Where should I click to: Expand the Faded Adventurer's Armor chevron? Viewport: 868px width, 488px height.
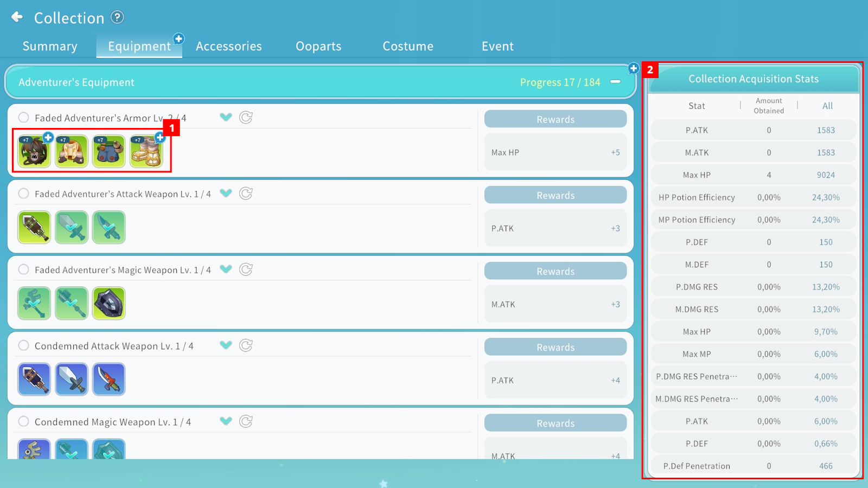[226, 118]
